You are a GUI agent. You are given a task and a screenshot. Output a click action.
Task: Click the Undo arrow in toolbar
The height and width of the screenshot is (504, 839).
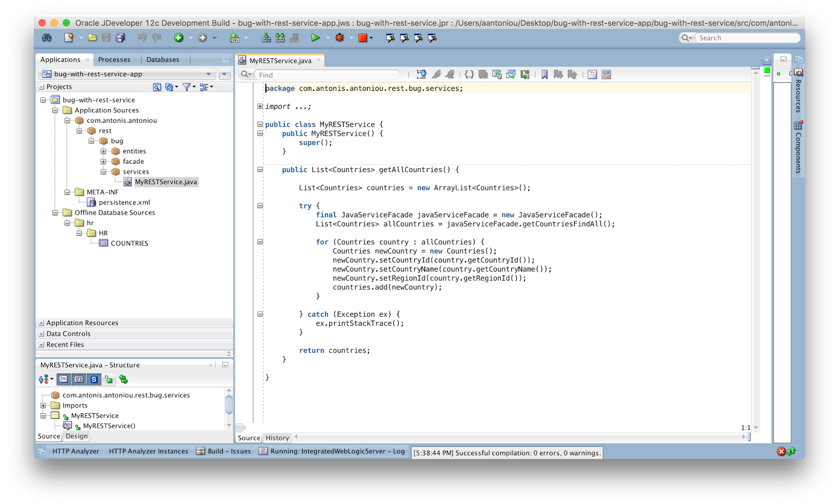142,38
